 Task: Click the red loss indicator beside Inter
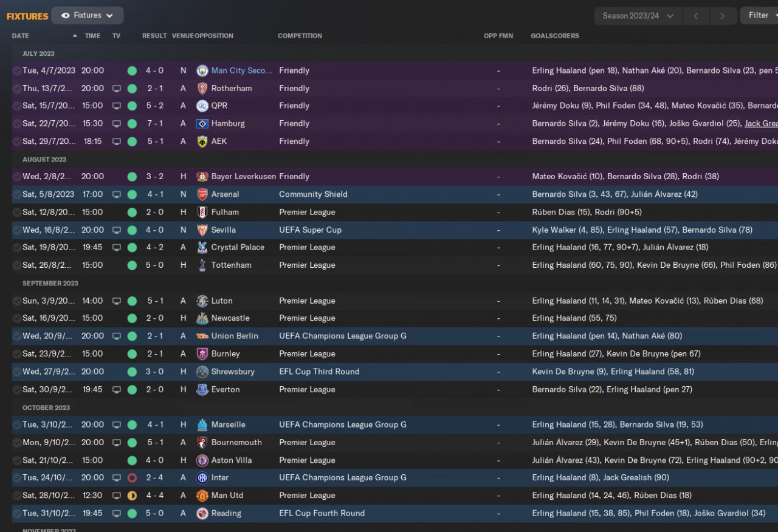pyautogui.click(x=132, y=478)
